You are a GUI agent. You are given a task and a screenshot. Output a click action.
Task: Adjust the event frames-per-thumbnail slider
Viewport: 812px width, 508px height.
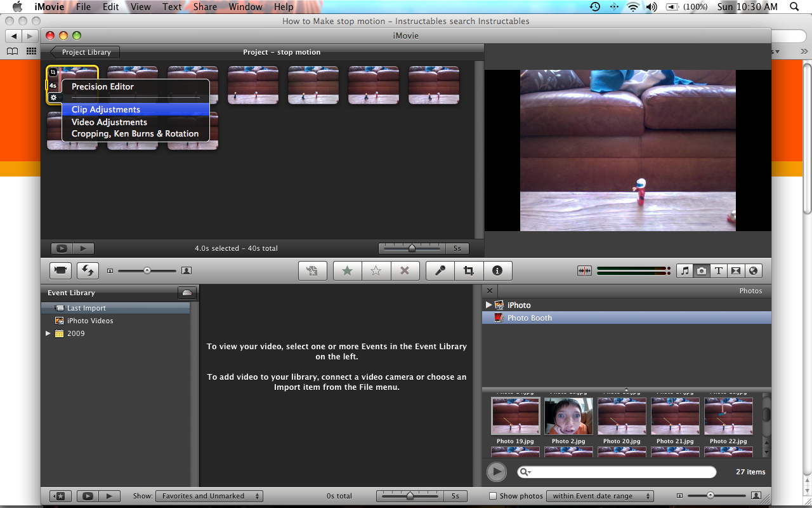coord(410,496)
